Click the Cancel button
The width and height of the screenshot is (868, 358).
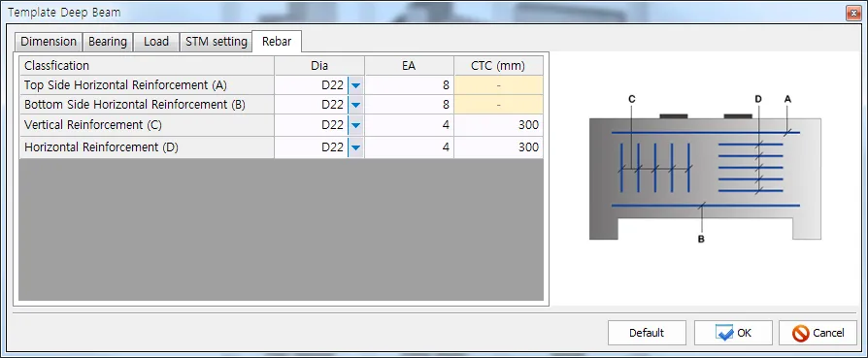point(818,333)
